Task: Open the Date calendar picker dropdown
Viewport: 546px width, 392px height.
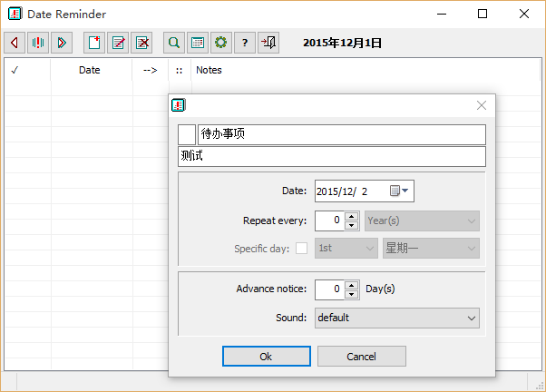Action: point(399,191)
